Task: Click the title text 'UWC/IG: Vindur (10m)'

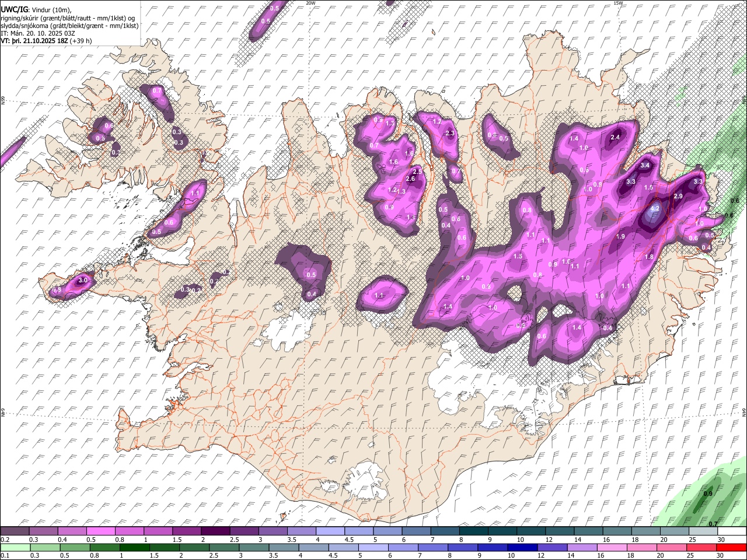Action: pos(36,10)
